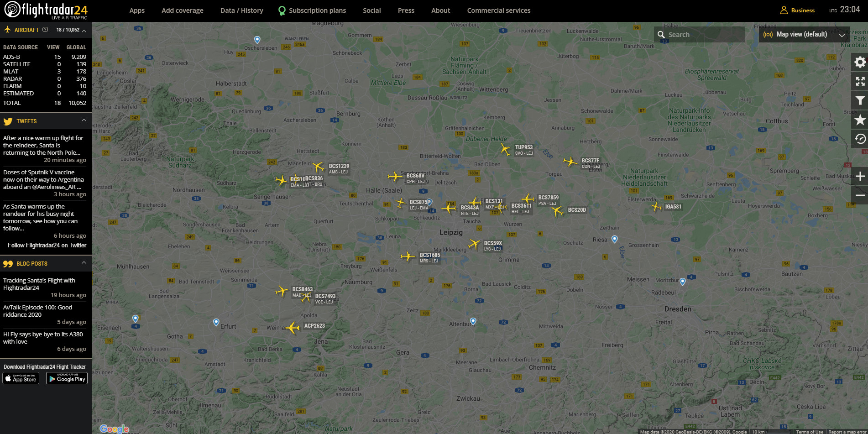This screenshot has height=434, width=868.
Task: Select aircraft BCS8463 plane icon
Action: [282, 291]
